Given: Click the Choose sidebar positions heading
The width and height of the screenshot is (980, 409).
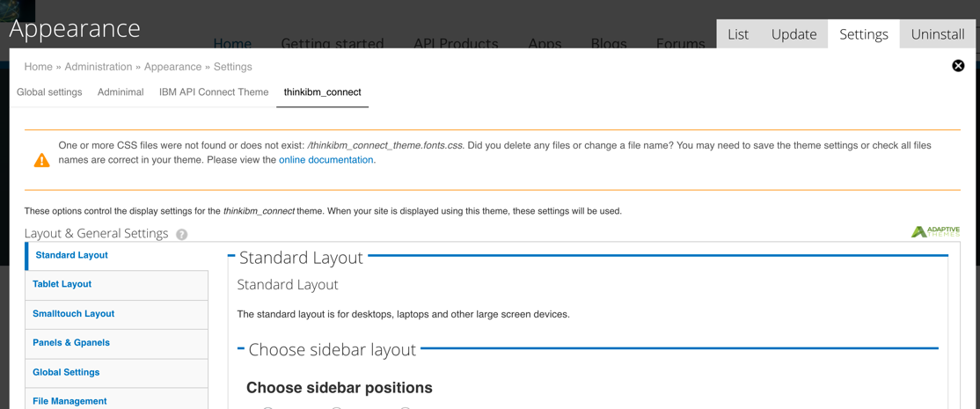Looking at the screenshot, I should (x=340, y=388).
